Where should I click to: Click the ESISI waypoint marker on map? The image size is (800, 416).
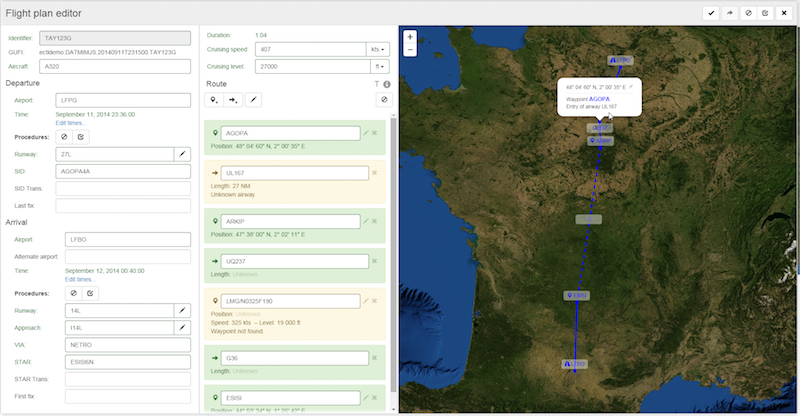coord(577,295)
